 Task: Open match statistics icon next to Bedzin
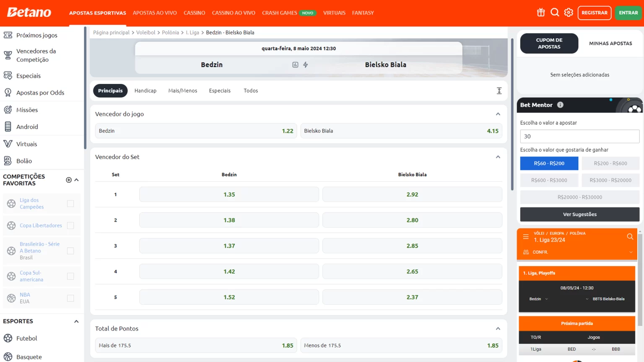[x=295, y=65]
